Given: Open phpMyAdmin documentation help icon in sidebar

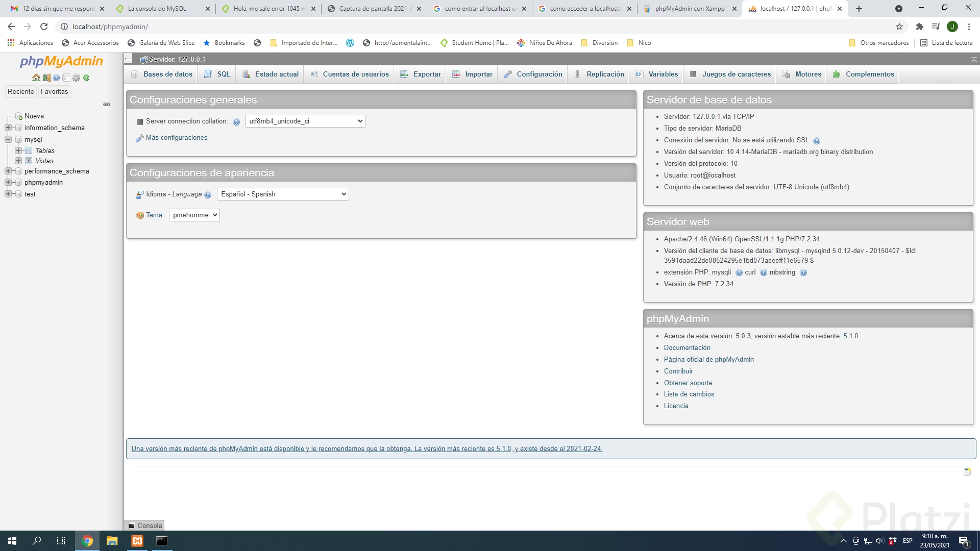Looking at the screenshot, I should tap(56, 78).
